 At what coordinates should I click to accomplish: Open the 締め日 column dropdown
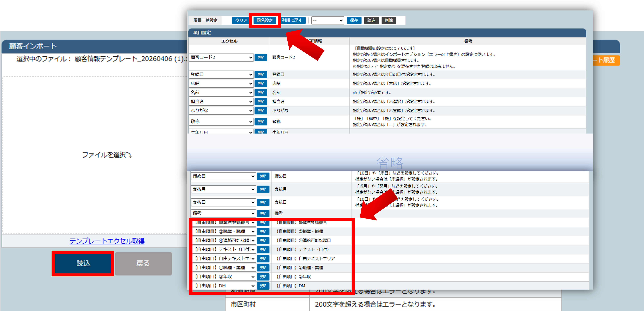pos(223,176)
